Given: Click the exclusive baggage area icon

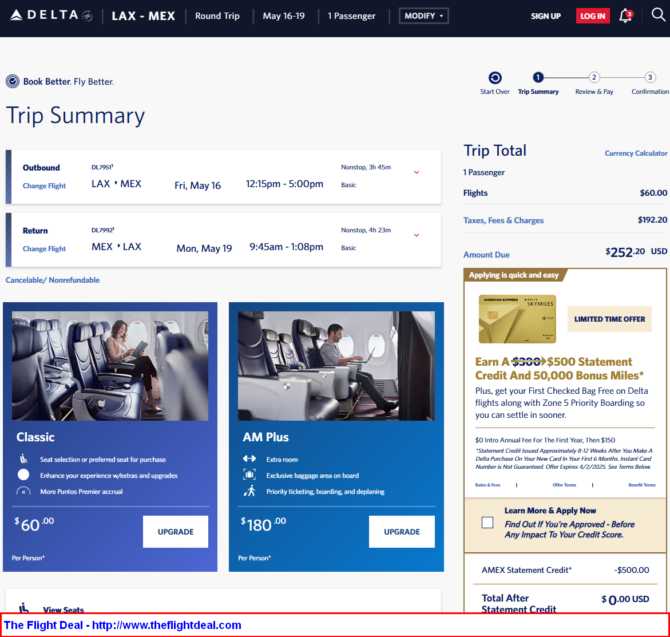Looking at the screenshot, I should point(250,475).
